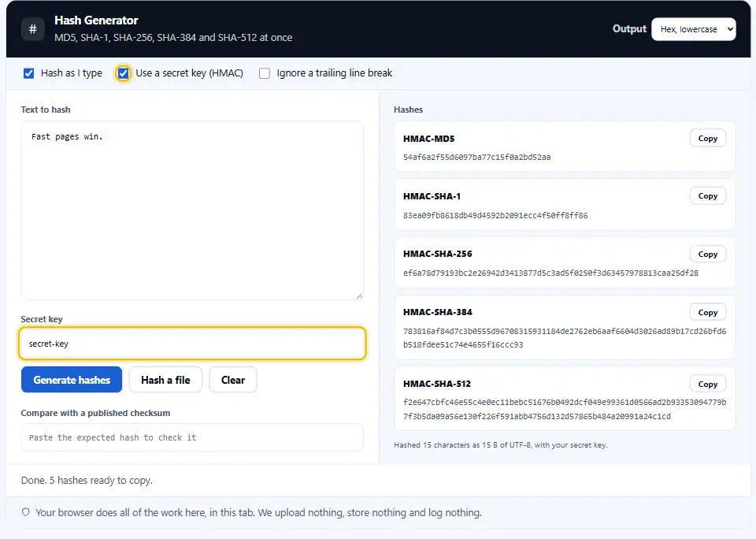Click the published checksum compare field
This screenshot has width=756, height=539.
(x=192, y=437)
